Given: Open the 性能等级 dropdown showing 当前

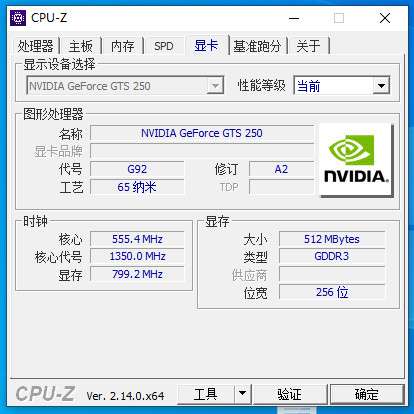Looking at the screenshot, I should pos(342,86).
